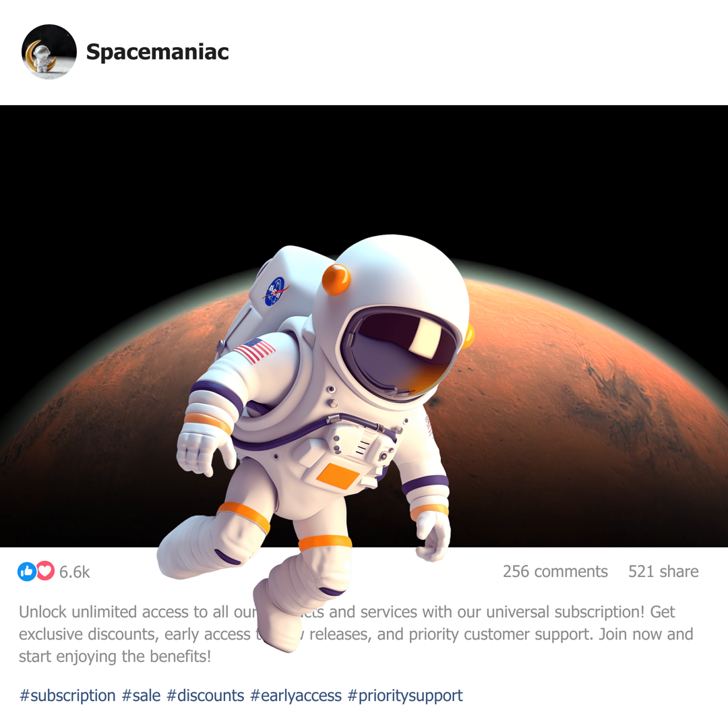Follow the #discounts hashtag
Screen dimensions: 728x728
pyautogui.click(x=205, y=696)
